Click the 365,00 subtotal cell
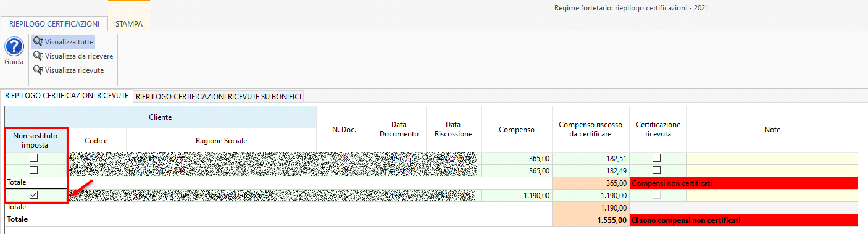The width and height of the screenshot is (868, 234). click(x=591, y=183)
